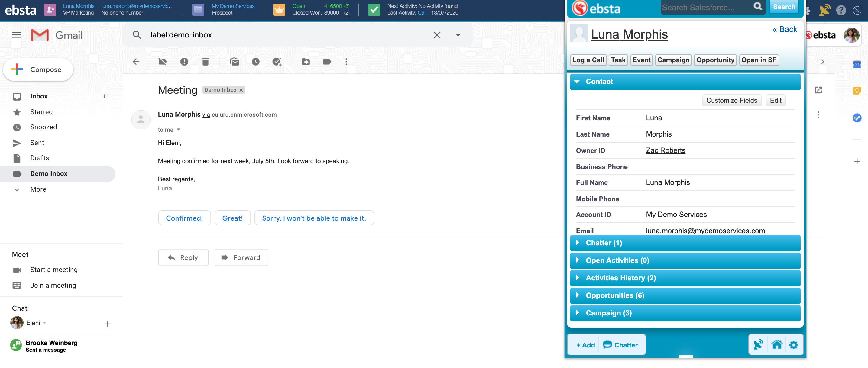Expand the Opportunities (6) section
868x368 pixels.
tap(685, 295)
